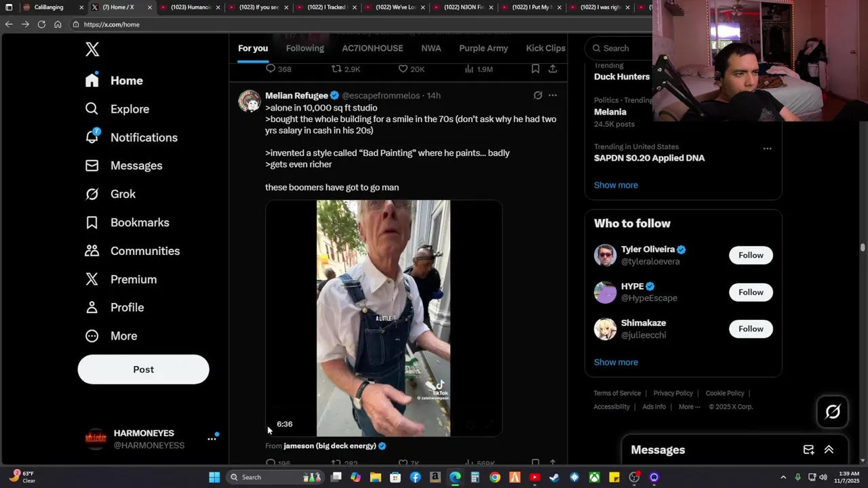This screenshot has width=868, height=488.
Task: Click the browser reload icon
Action: 41,24
